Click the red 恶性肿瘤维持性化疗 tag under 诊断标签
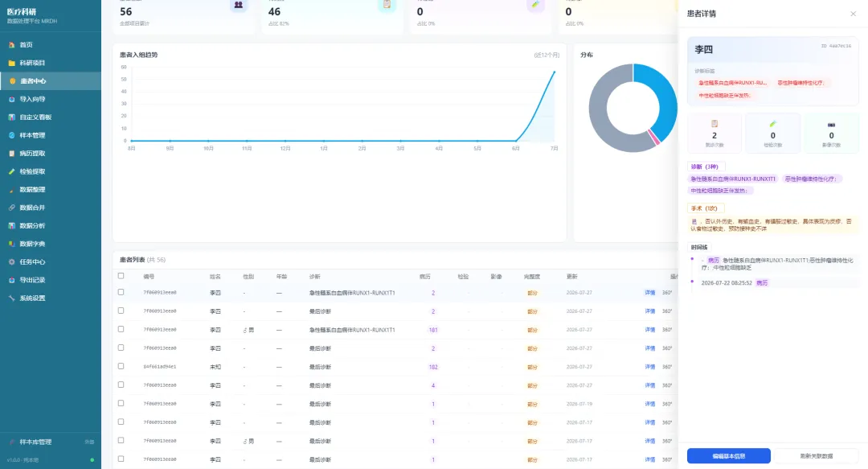This screenshot has height=469, width=868. click(801, 83)
